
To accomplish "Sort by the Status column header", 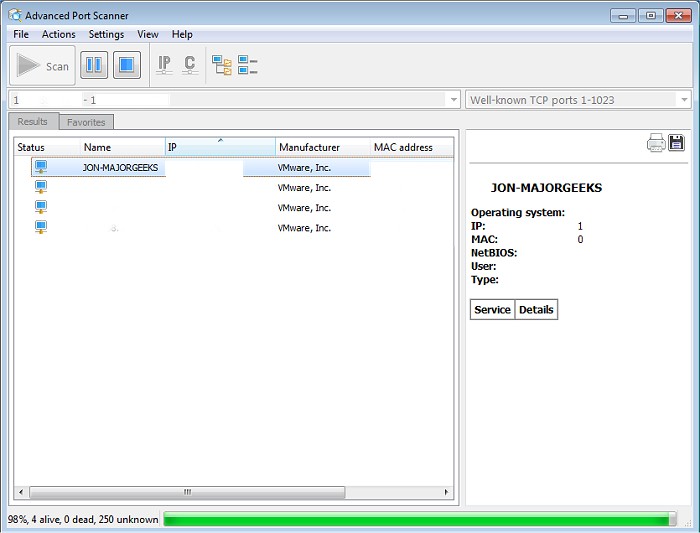I will pos(47,147).
